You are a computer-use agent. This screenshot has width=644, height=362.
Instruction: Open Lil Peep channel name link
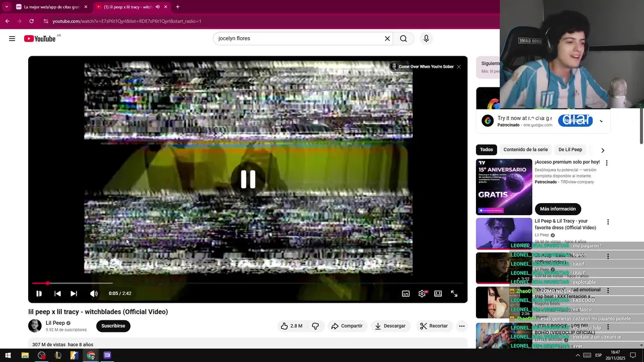click(x=55, y=323)
